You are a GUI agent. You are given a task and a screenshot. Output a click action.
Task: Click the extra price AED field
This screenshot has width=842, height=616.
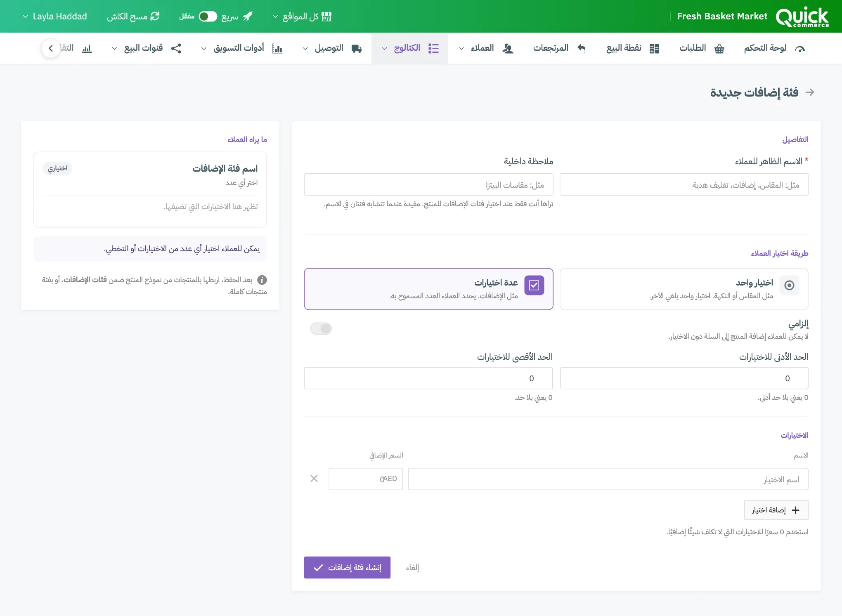(x=366, y=479)
